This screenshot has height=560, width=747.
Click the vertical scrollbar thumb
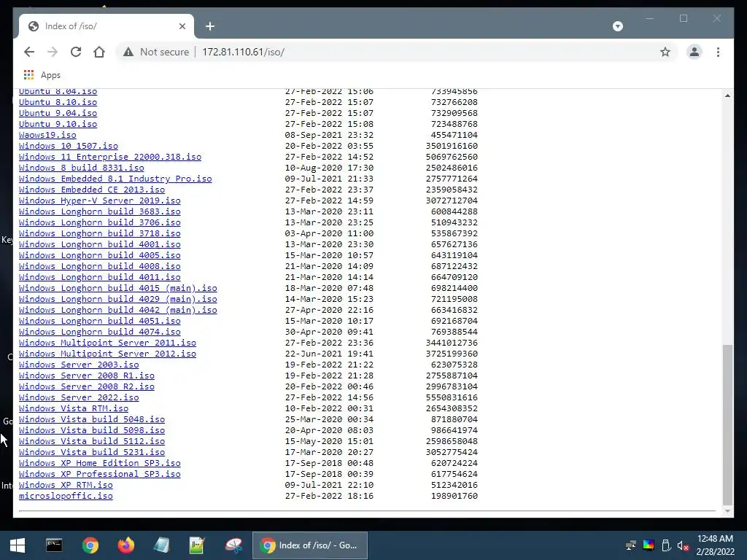[727, 425]
